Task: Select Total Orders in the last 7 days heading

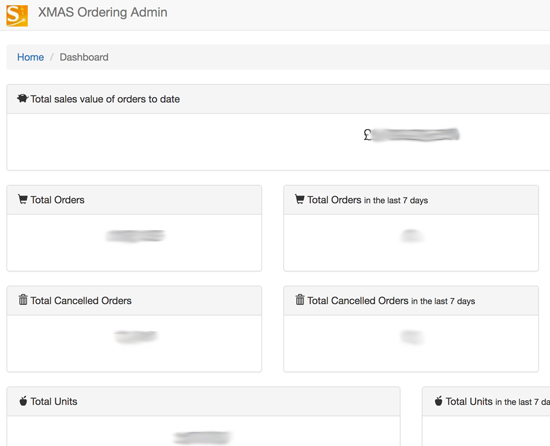Action: click(x=368, y=200)
